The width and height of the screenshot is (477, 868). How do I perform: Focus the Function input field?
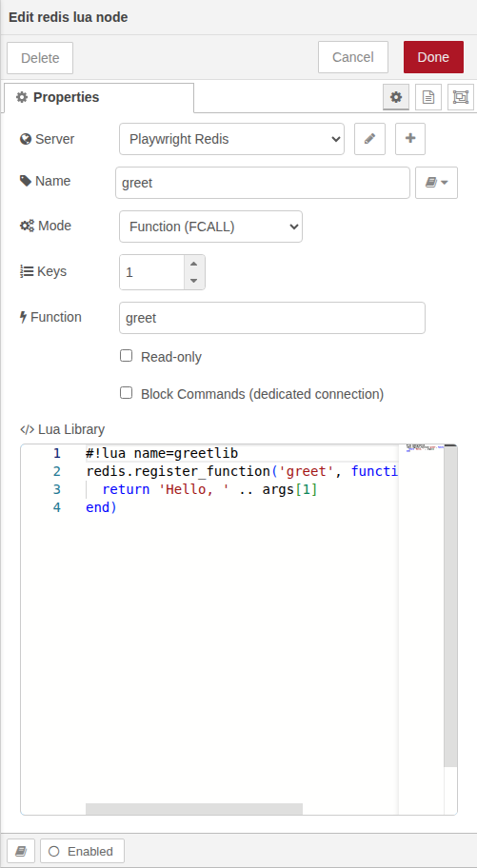click(x=272, y=318)
